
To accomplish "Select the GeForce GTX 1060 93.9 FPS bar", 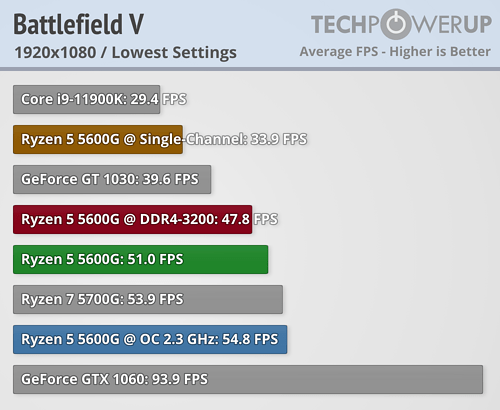I will [x=248, y=379].
